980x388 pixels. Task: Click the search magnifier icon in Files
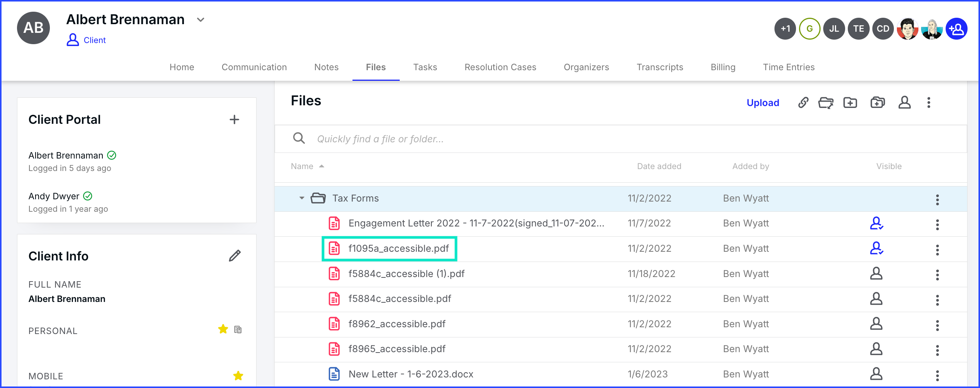[x=298, y=138]
